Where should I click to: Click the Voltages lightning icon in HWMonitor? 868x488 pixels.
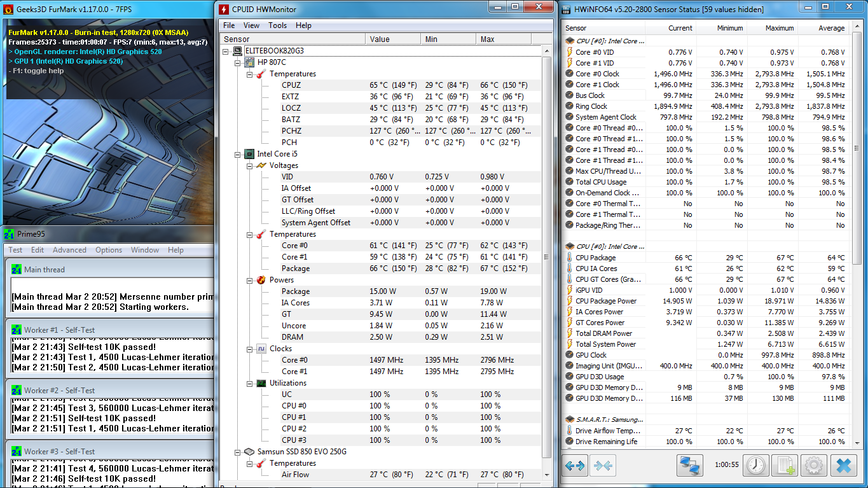pyautogui.click(x=261, y=165)
